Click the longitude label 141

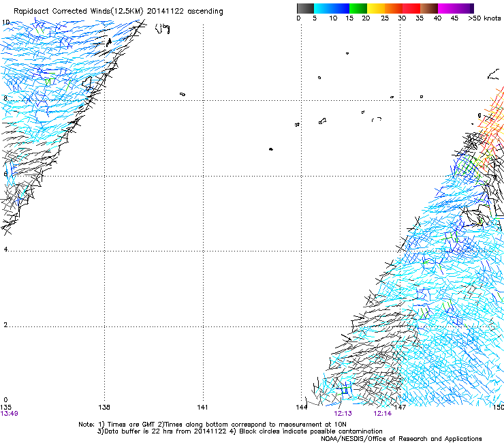coord(202,408)
